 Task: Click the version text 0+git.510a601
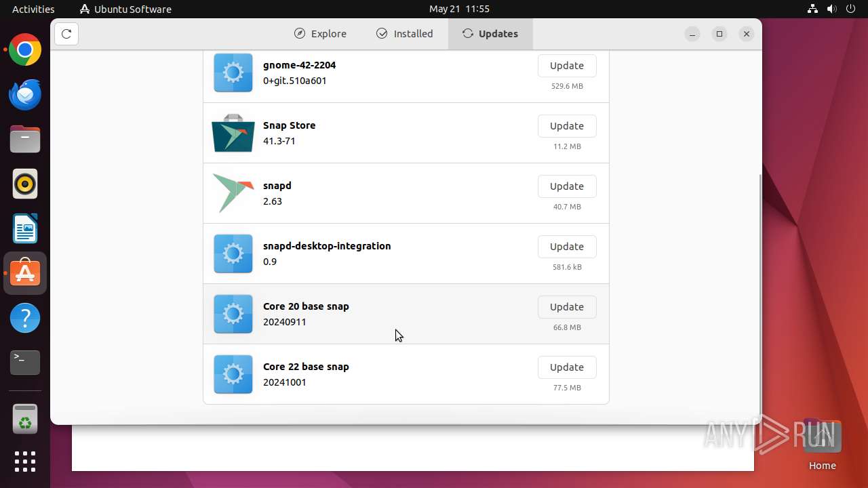(x=295, y=81)
